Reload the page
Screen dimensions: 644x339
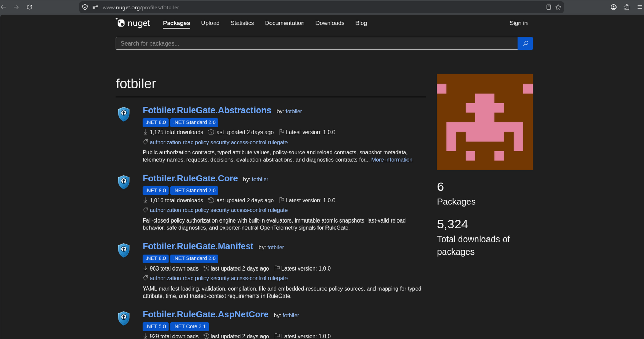tap(30, 7)
